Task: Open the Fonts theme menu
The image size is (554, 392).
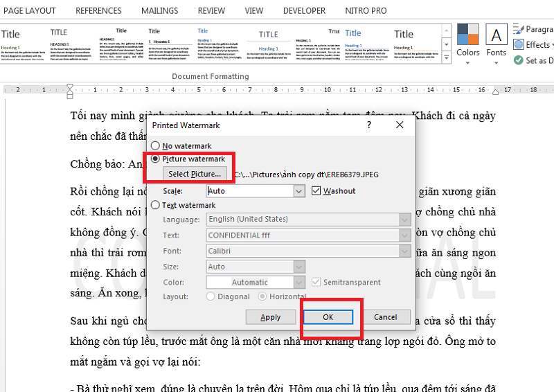Action: (x=496, y=44)
